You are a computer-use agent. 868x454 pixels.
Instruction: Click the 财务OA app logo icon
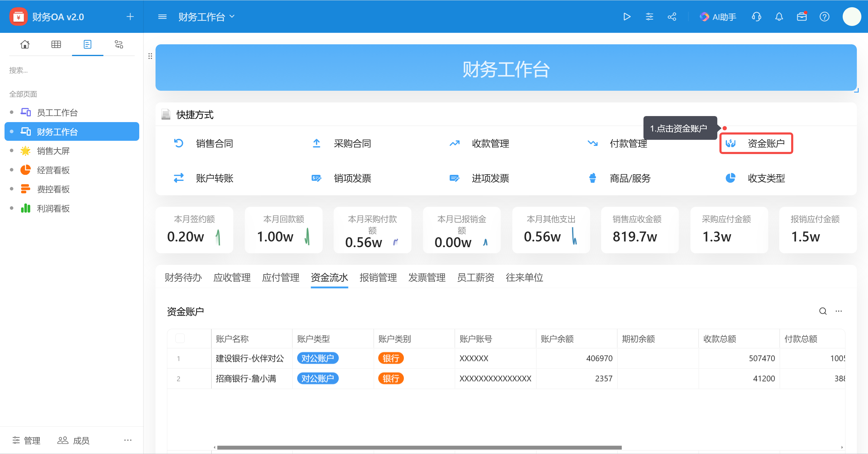click(18, 17)
